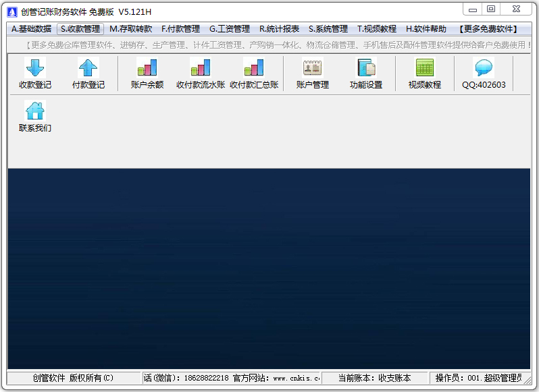Image resolution: width=539 pixels, height=392 pixels.
Task: Open the T.视频教程 menu
Action: coord(377,29)
